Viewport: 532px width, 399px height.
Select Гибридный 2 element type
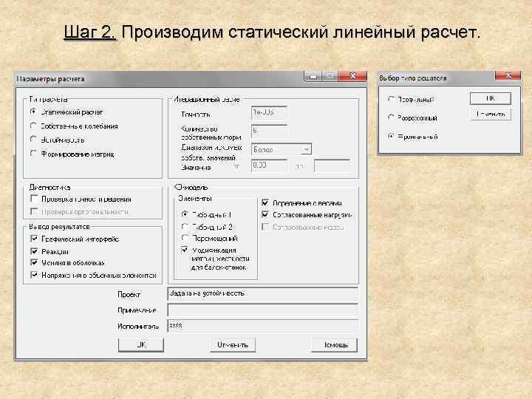click(185, 226)
